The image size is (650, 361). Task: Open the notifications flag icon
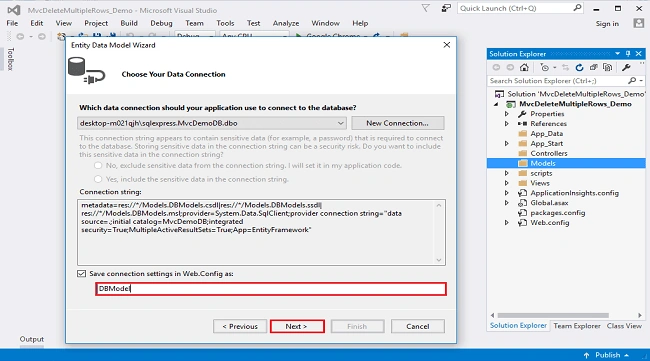click(425, 8)
